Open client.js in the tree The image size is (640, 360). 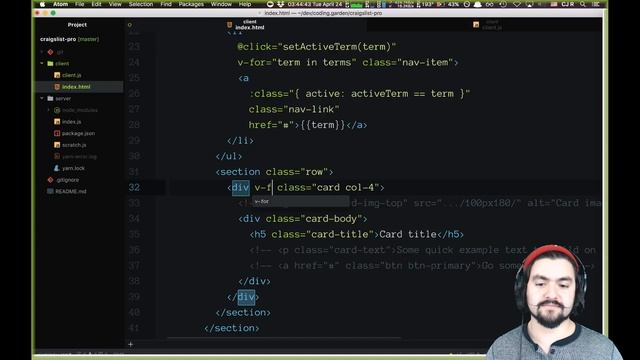pyautogui.click(x=72, y=75)
